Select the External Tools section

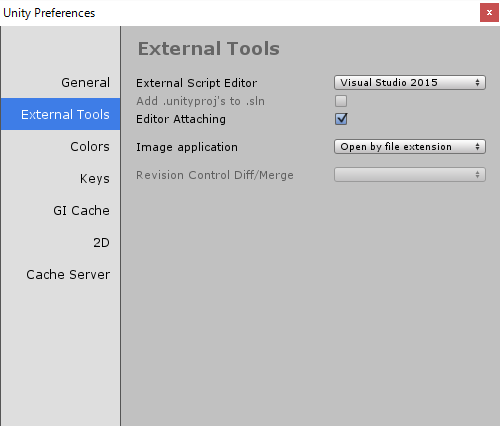click(x=61, y=114)
